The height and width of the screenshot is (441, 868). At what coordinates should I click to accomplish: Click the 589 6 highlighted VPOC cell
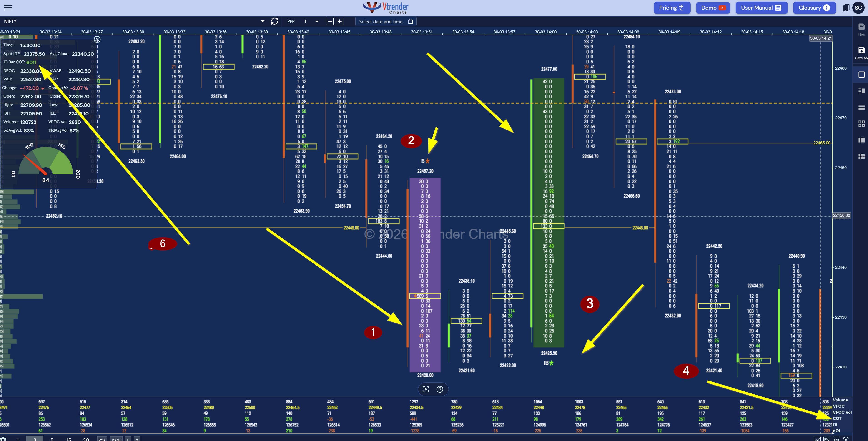tap(425, 296)
